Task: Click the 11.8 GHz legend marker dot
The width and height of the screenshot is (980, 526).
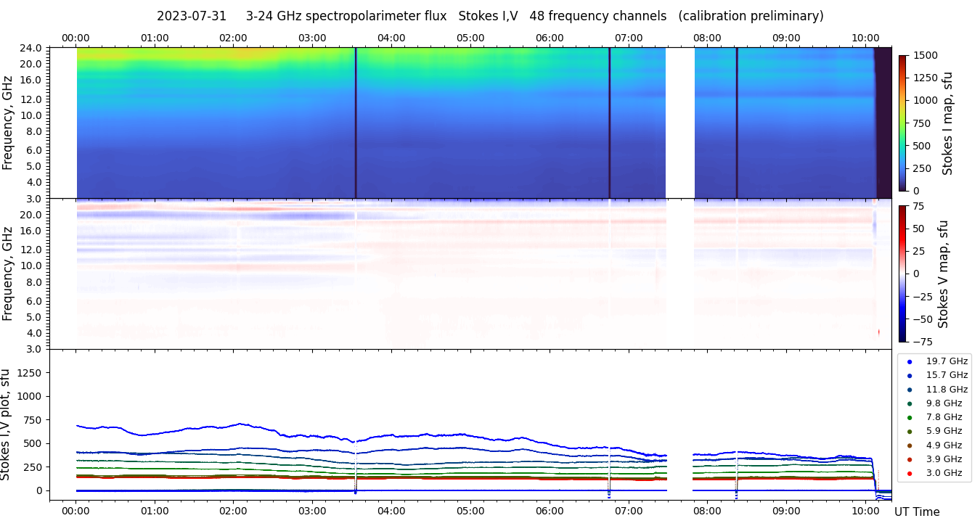Action: pyautogui.click(x=910, y=390)
